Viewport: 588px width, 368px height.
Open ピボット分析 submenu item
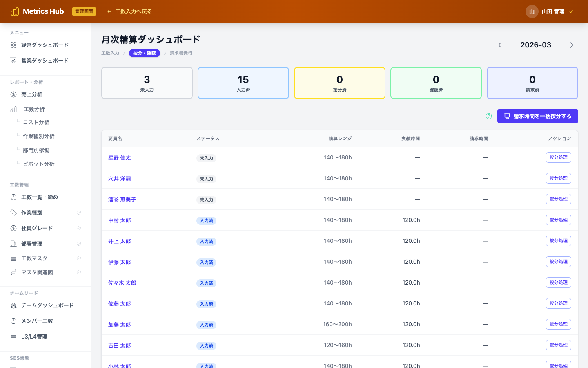click(x=39, y=164)
